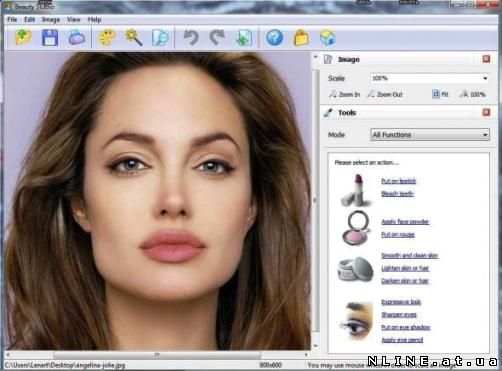Click the horizontal scrollbar under the photo
The height and width of the screenshot is (371, 502).
click(157, 355)
